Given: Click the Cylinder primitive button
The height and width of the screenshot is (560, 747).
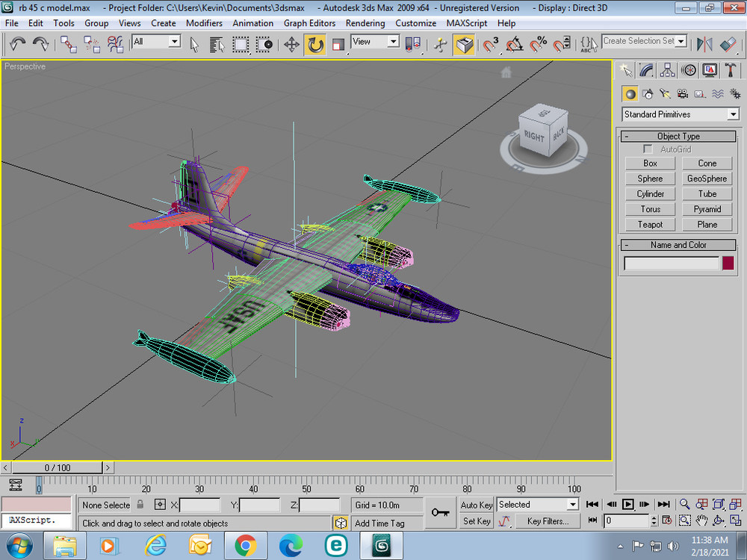Looking at the screenshot, I should pyautogui.click(x=650, y=194).
